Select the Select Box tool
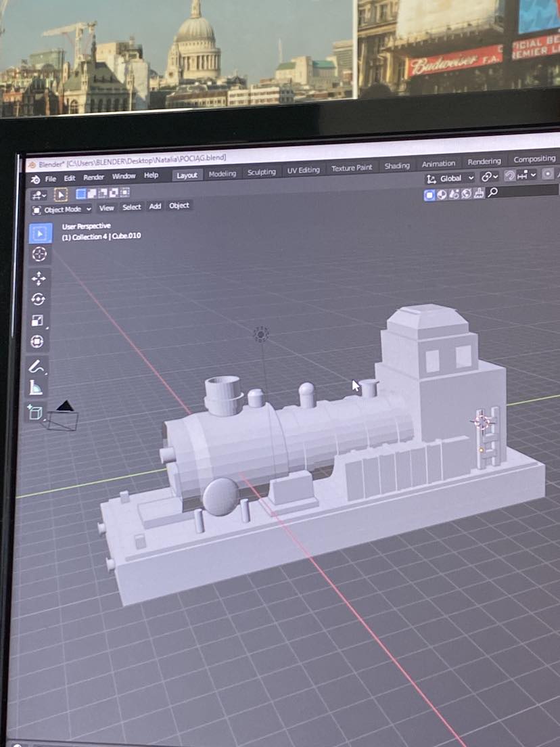This screenshot has height=747, width=560. [x=39, y=233]
